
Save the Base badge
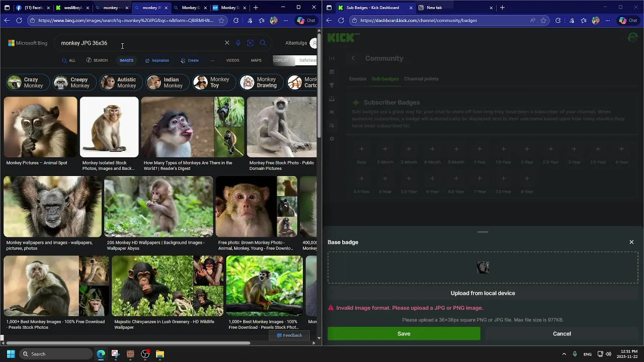[x=404, y=334]
